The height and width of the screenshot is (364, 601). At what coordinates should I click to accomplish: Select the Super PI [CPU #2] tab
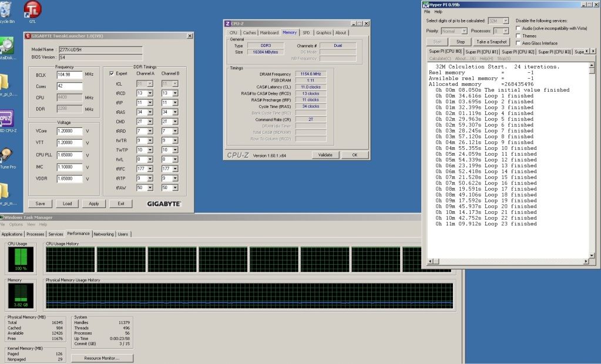click(x=518, y=52)
